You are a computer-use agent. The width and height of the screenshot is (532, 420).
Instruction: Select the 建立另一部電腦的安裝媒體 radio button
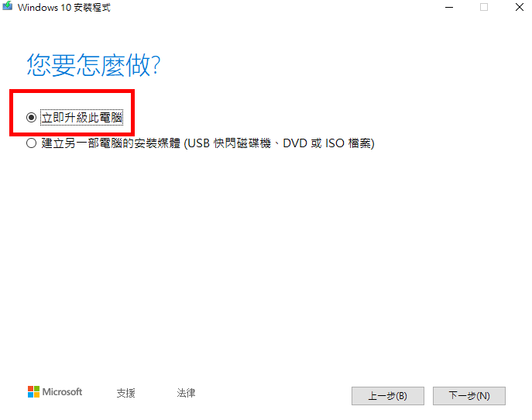point(31,143)
